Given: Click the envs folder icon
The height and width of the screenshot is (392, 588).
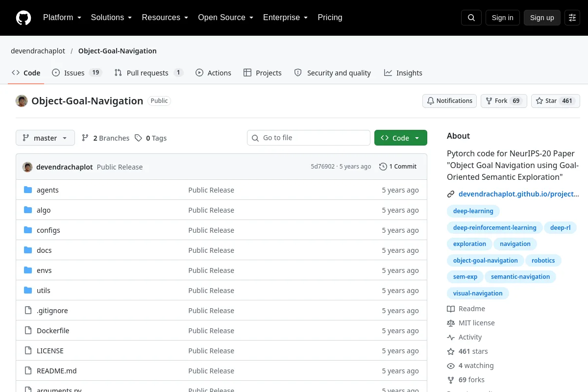Looking at the screenshot, I should tap(28, 270).
